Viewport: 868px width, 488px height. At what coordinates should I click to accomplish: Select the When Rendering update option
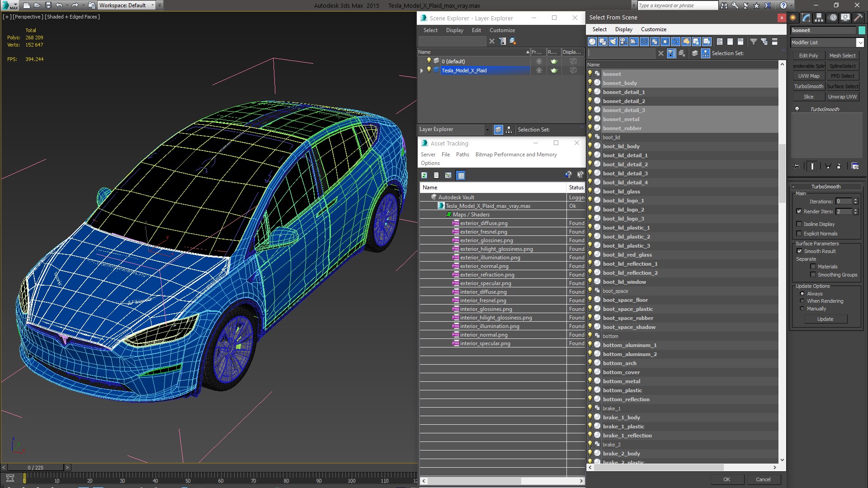802,301
